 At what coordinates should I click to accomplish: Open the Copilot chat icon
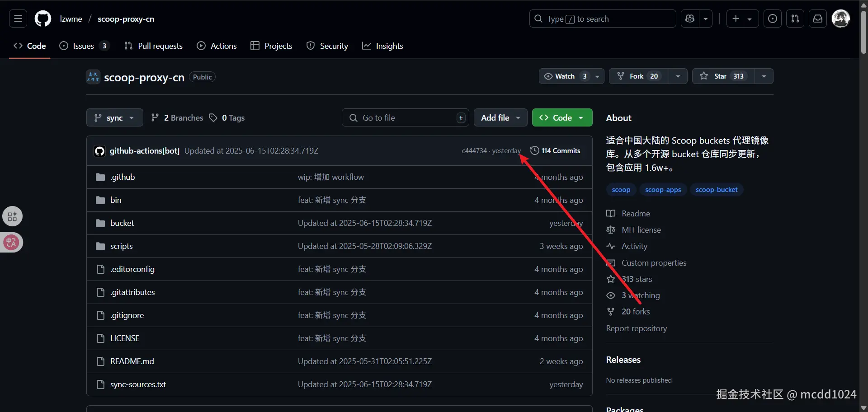(690, 19)
